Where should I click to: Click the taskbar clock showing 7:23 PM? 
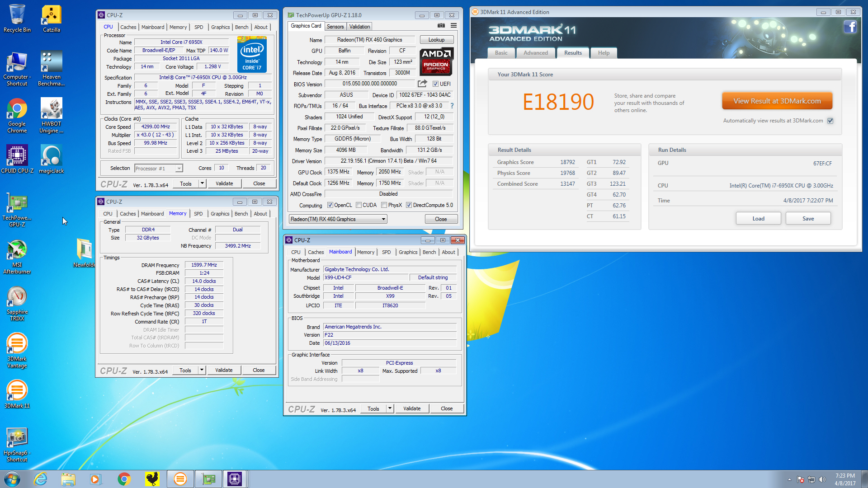click(x=845, y=479)
